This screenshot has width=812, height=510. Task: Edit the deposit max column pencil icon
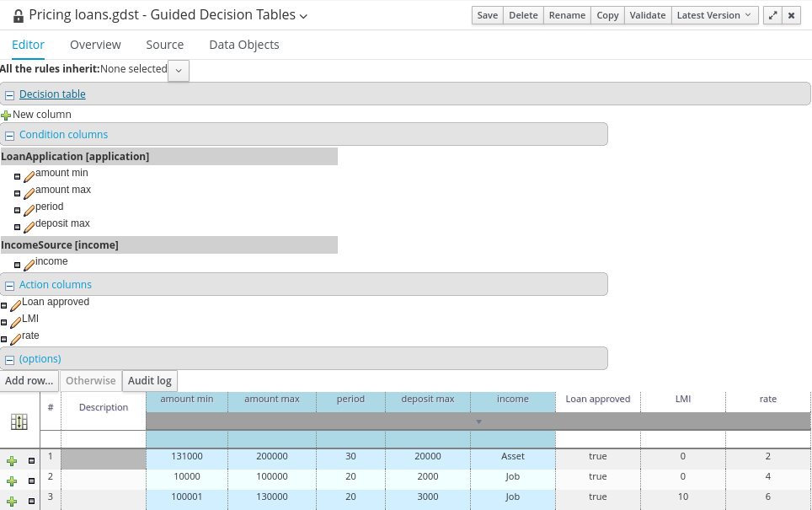click(x=29, y=227)
